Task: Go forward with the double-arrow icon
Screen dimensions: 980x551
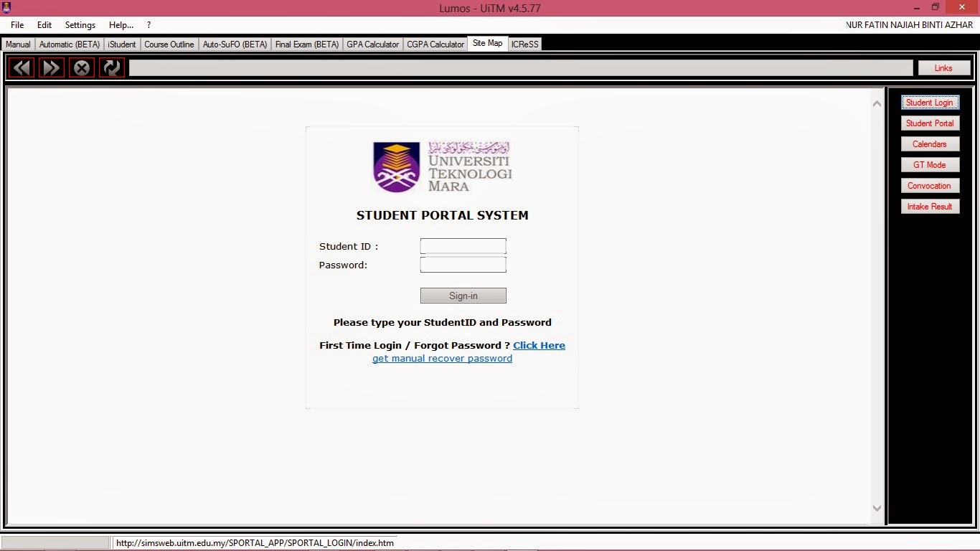Action: point(52,68)
